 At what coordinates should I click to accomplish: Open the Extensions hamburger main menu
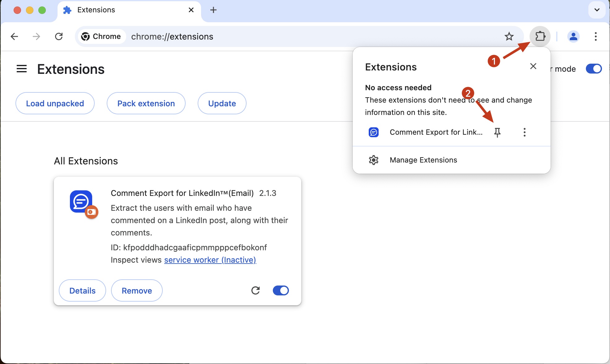point(22,69)
